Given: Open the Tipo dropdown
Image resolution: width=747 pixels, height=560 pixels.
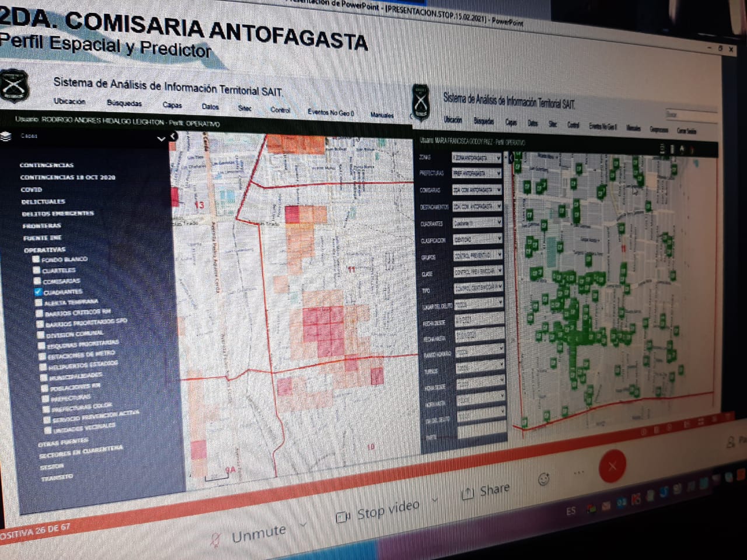Looking at the screenshot, I should click(x=479, y=288).
